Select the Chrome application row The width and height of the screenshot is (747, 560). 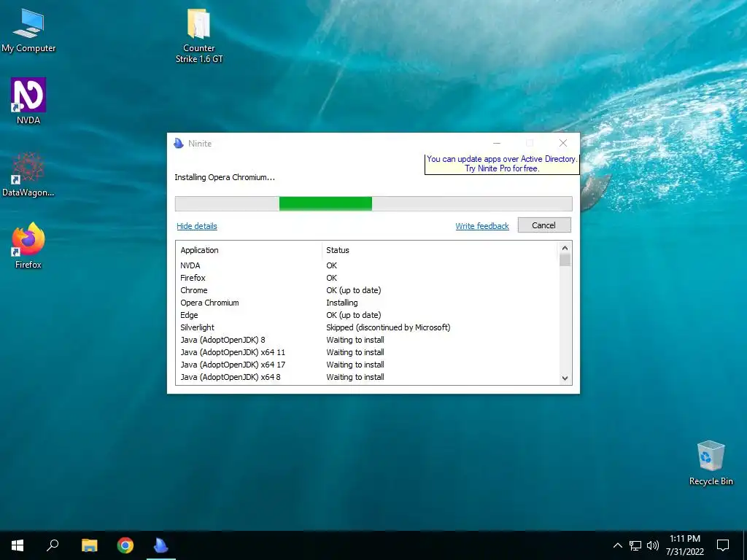[367, 290]
